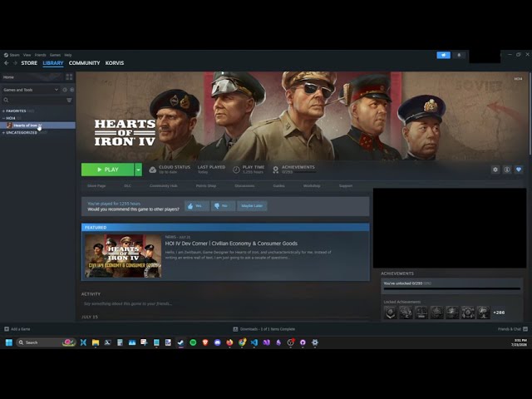Open the Store Page link

click(x=96, y=186)
